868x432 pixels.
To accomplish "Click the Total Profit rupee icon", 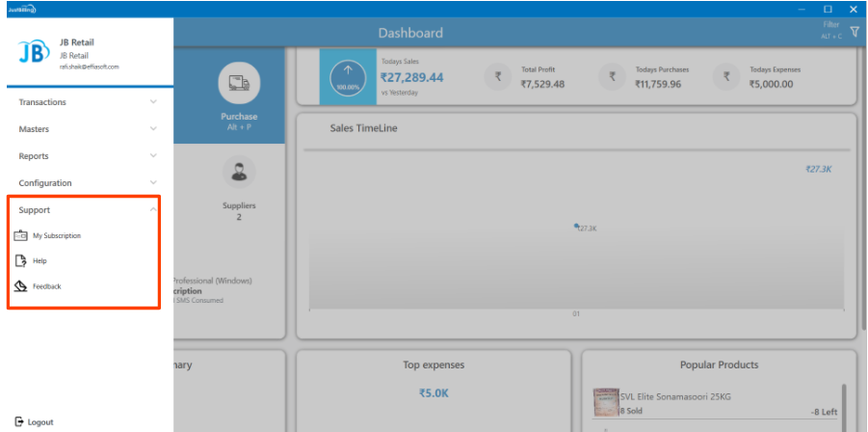I will point(497,77).
